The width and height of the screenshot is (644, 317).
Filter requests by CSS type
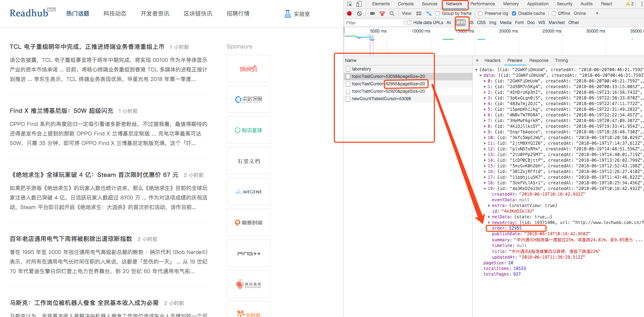pos(481,23)
